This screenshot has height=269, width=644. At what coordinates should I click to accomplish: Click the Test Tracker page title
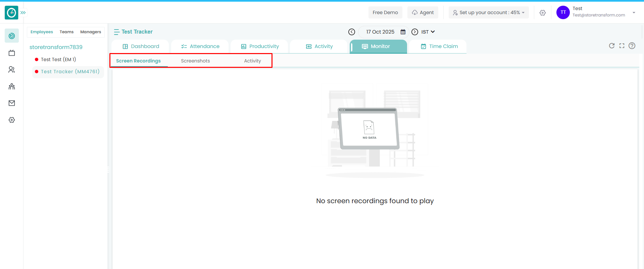coord(137,32)
